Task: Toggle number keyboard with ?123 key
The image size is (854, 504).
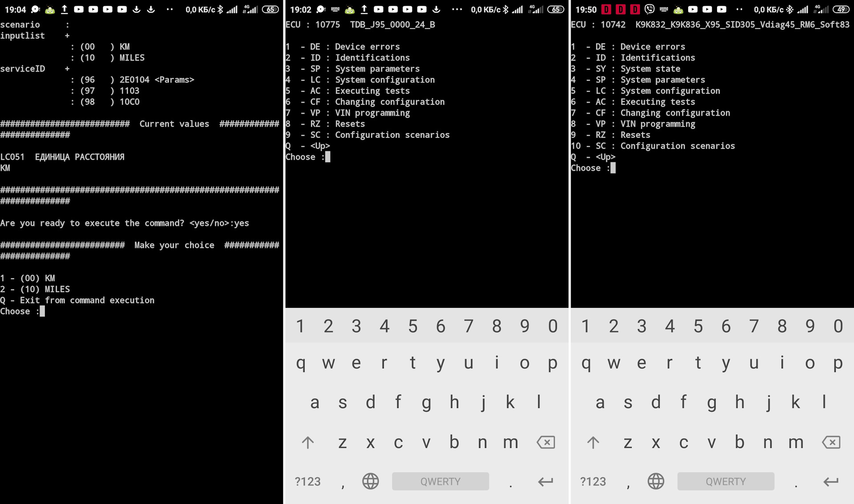Action: (x=307, y=481)
